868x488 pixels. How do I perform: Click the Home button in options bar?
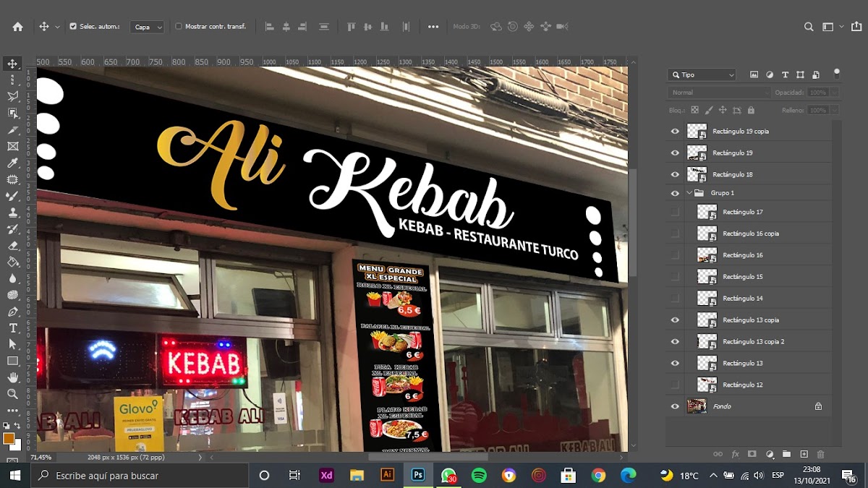17,27
